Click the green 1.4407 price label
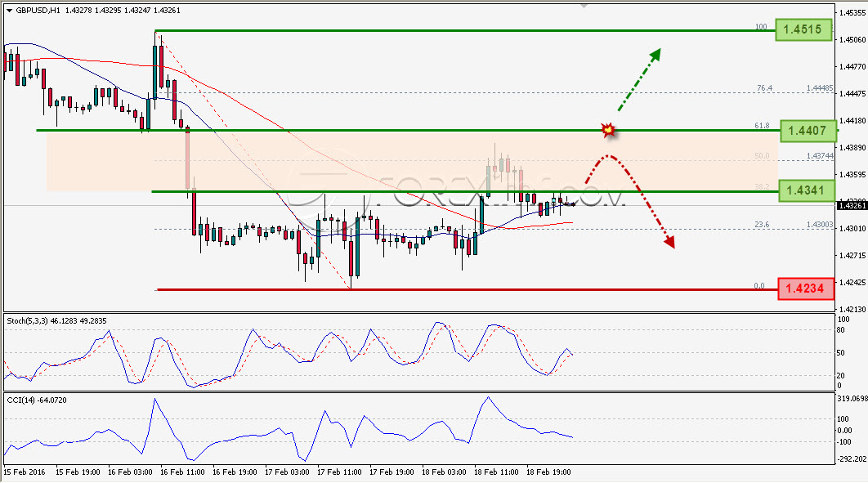 pos(807,131)
